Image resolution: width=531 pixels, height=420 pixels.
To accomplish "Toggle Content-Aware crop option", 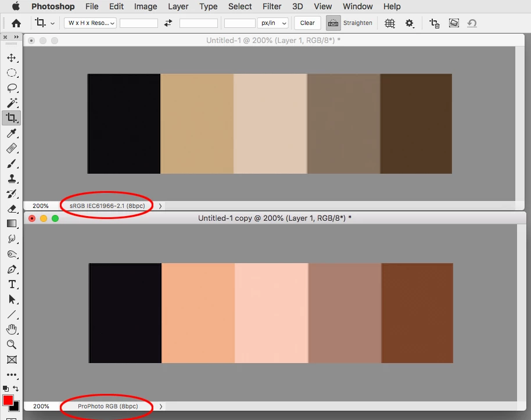I will 454,23.
